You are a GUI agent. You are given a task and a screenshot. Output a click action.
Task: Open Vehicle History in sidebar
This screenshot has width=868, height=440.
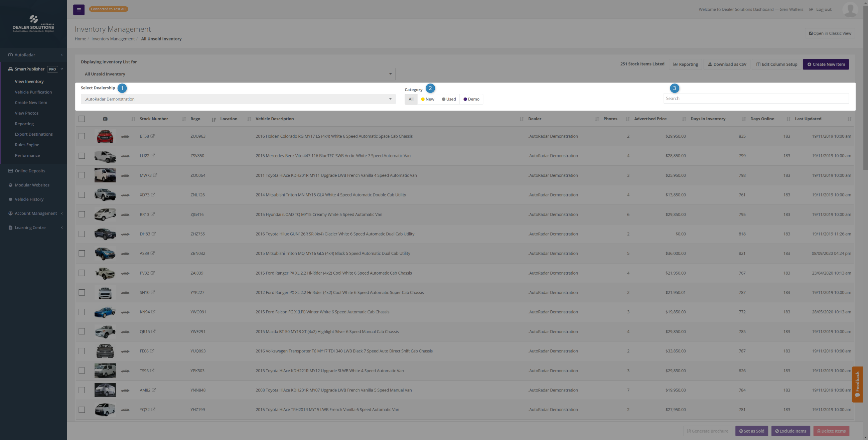pyautogui.click(x=29, y=199)
